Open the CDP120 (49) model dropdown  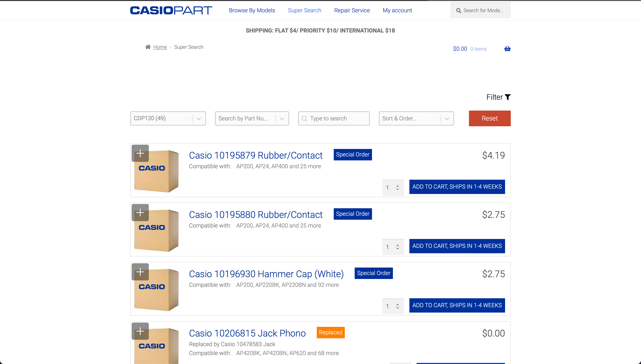click(168, 118)
